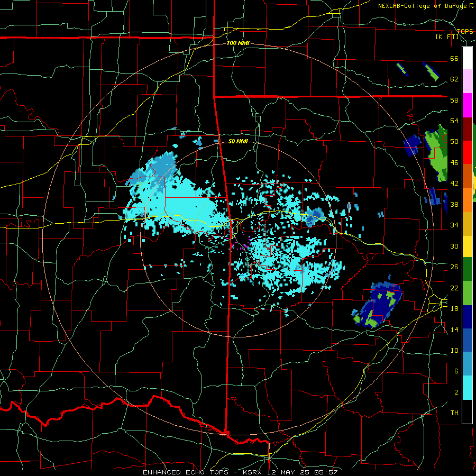The width and height of the screenshot is (476, 476).
Task: Click the "30" legend value
Action: coord(454,246)
